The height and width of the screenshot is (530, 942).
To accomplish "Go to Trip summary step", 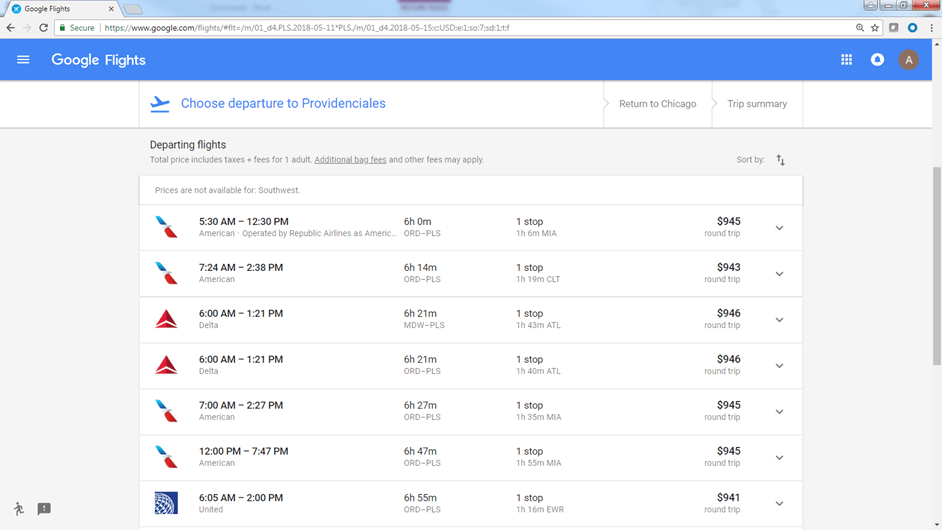I will (x=757, y=103).
